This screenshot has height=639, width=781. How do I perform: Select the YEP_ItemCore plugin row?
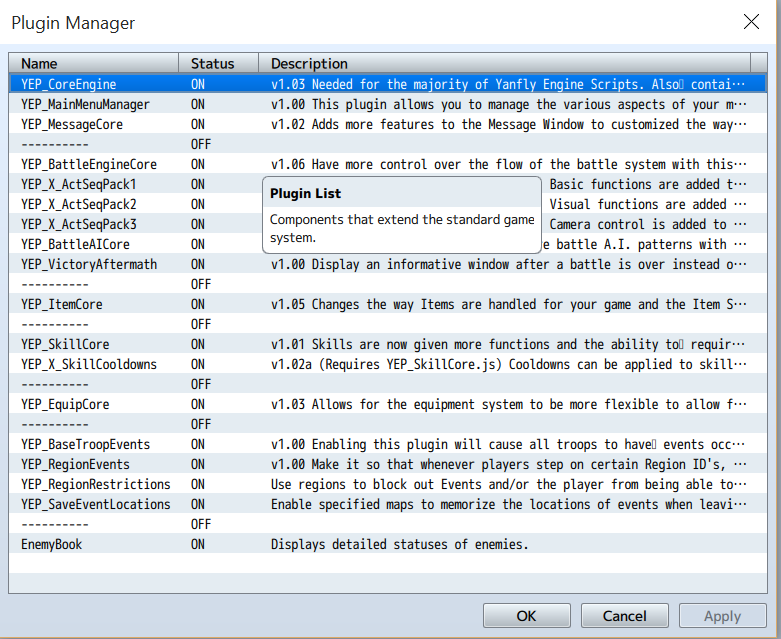(x=61, y=304)
